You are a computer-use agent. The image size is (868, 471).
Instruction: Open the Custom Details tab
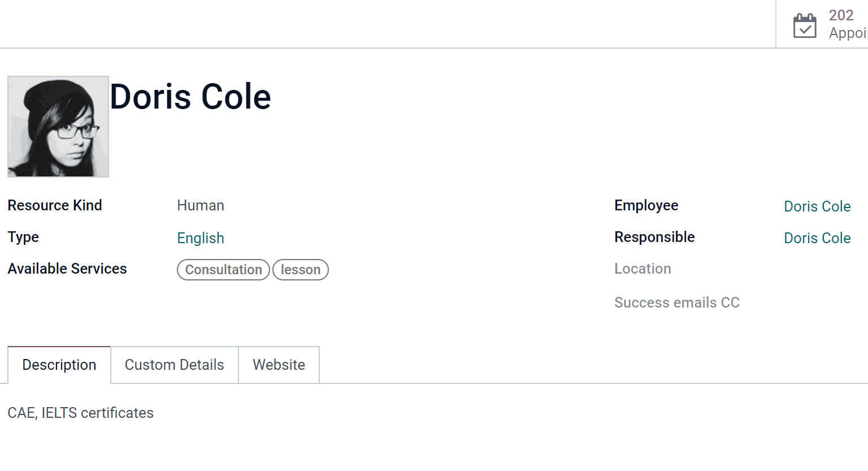click(x=175, y=365)
